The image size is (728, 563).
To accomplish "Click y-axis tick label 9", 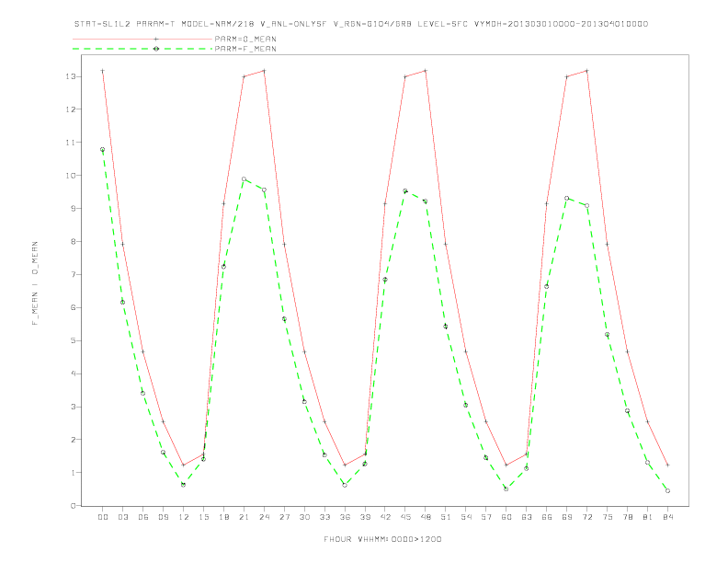I will pos(74,209).
